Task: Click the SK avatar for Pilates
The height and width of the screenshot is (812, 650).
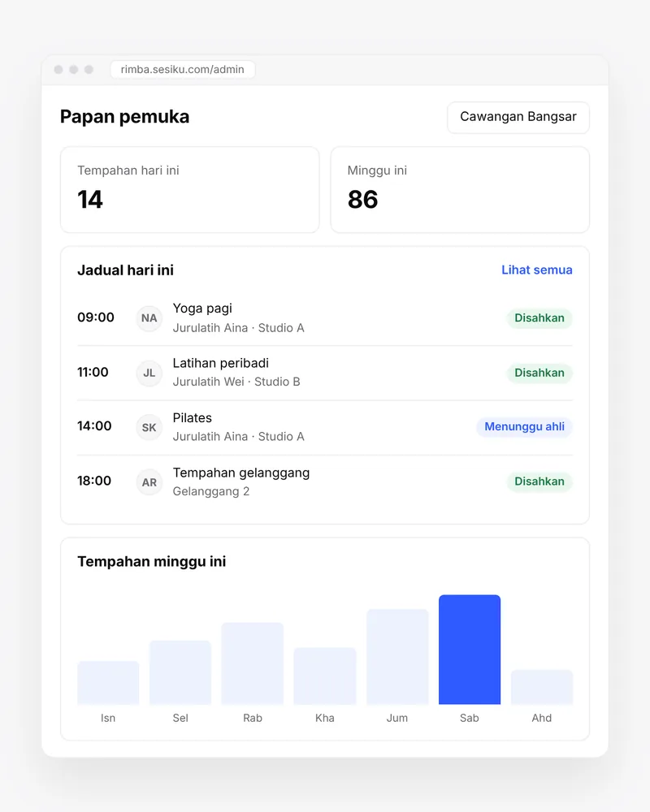Action: click(x=149, y=427)
